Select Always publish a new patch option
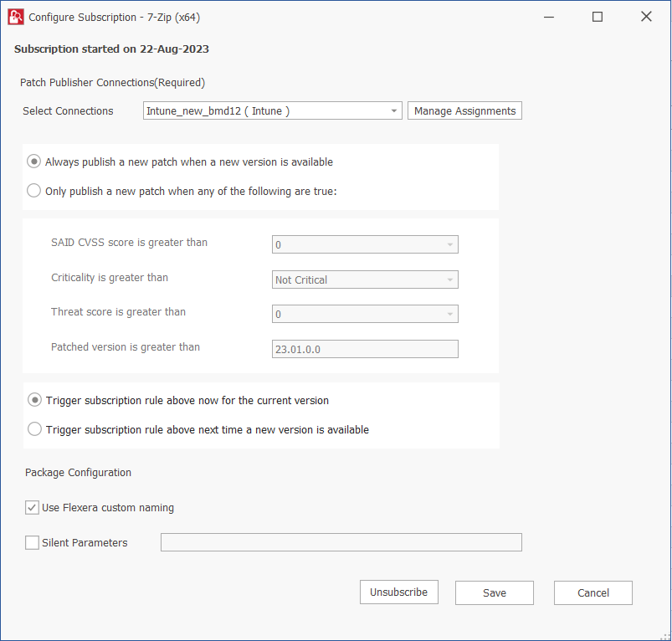 34,162
